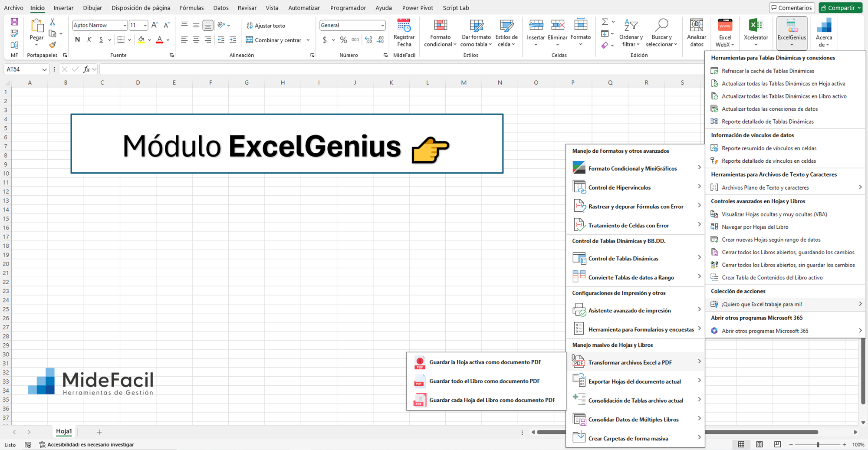This screenshot has width=868, height=450.
Task: Increase font size with the A^ icon
Action: (x=155, y=25)
